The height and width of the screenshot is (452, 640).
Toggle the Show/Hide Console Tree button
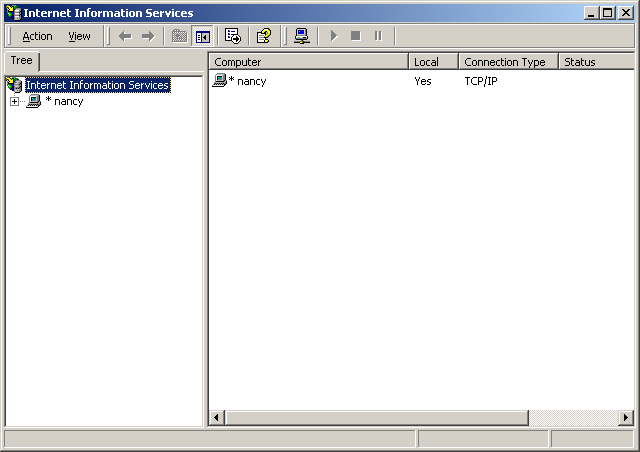(x=202, y=36)
